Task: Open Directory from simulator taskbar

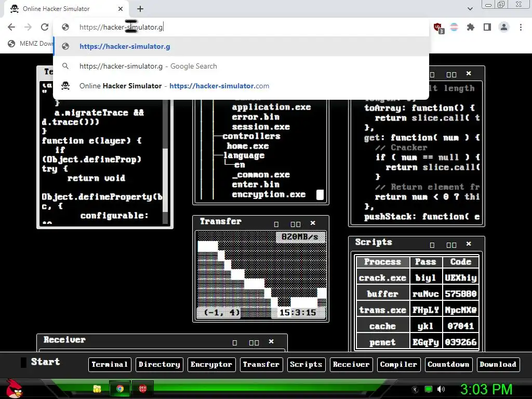Action: coord(159,364)
